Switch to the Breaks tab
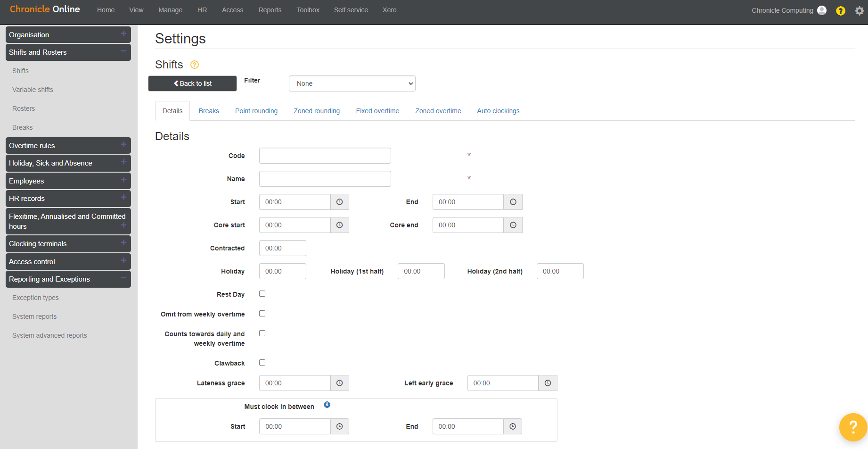Screen dimensions: 868x449 tap(209, 110)
